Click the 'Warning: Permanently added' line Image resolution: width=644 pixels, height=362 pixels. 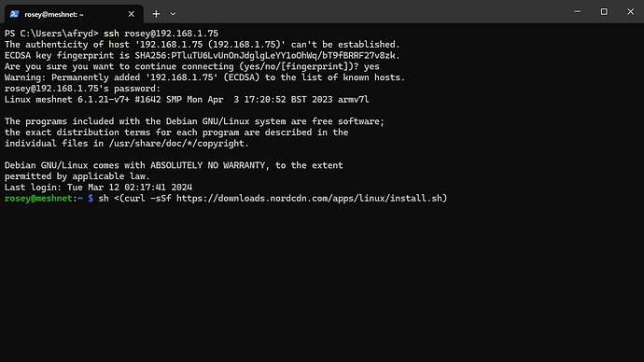(205, 77)
